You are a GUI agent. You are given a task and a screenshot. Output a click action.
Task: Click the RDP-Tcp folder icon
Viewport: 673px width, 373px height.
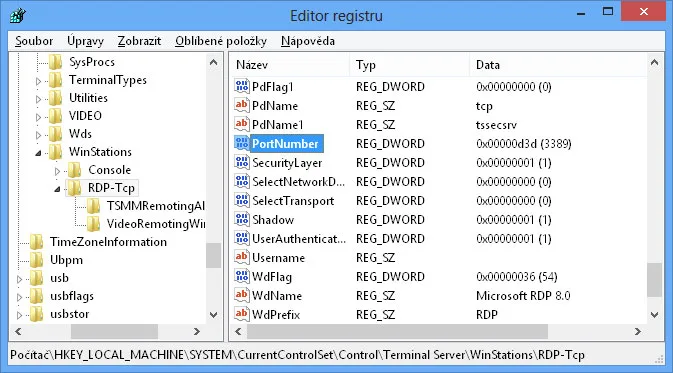coord(75,188)
